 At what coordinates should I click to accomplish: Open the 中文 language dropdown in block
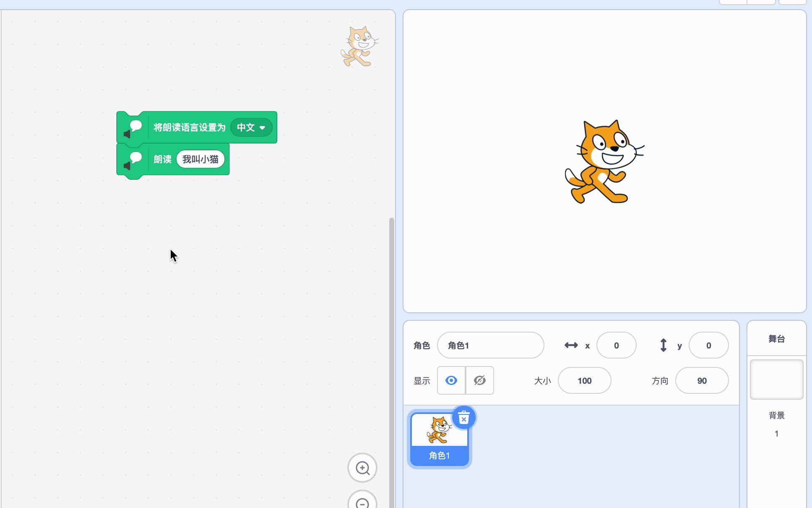[x=251, y=127]
